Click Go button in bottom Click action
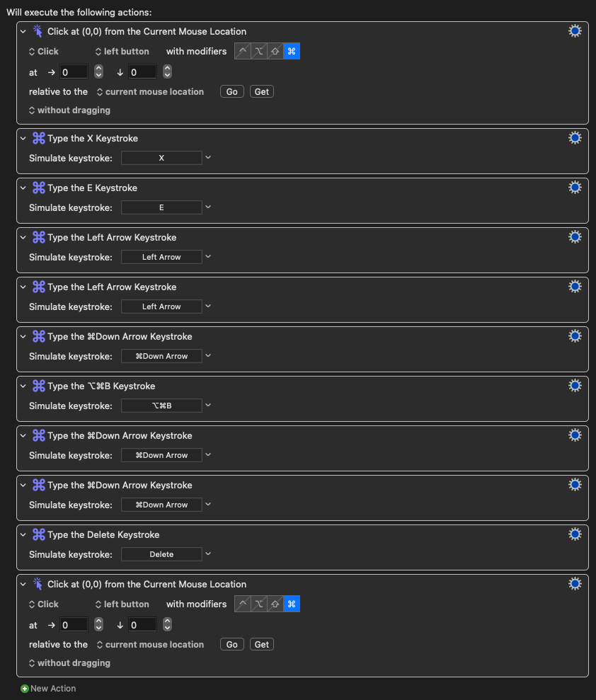Viewport: 596px width, 700px height. point(232,644)
